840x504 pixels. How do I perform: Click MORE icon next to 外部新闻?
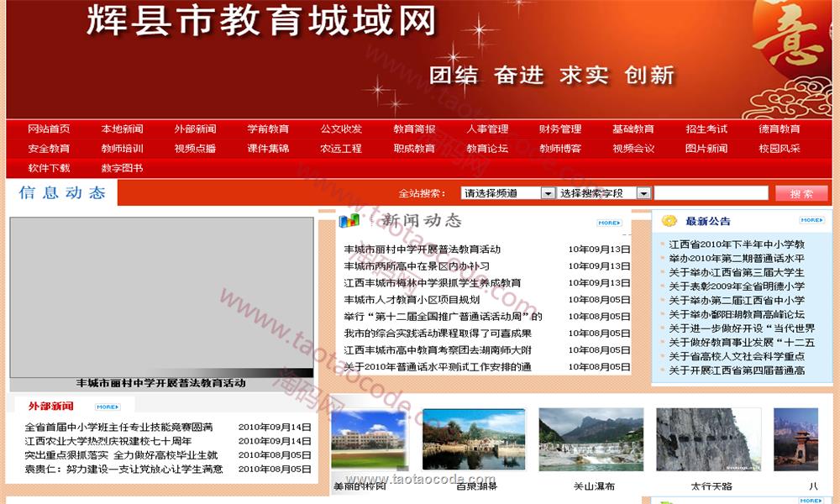tap(108, 407)
